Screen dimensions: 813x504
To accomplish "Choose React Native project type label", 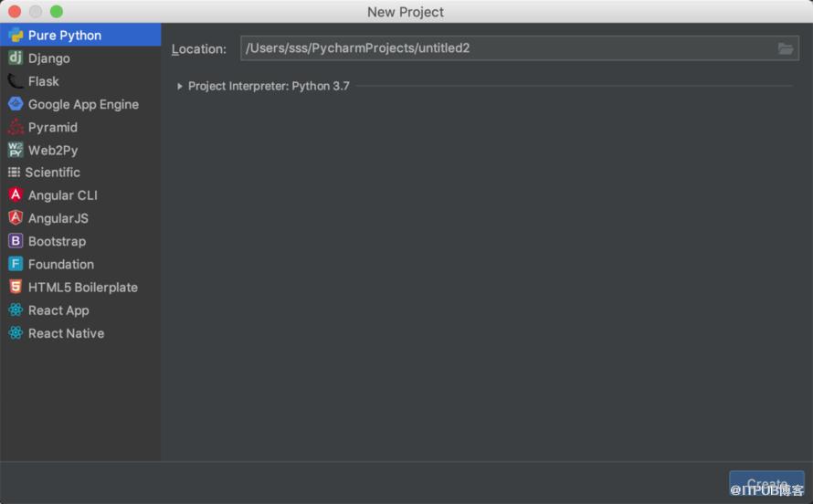I will pos(66,333).
